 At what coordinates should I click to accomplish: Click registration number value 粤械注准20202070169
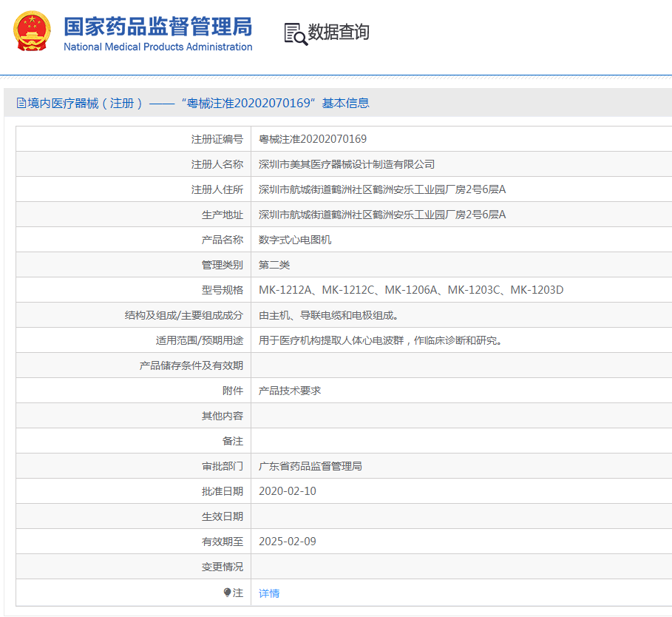[x=313, y=139]
